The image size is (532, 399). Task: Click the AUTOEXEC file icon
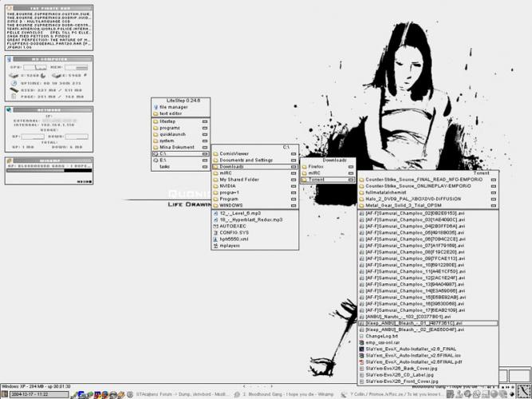[215, 226]
